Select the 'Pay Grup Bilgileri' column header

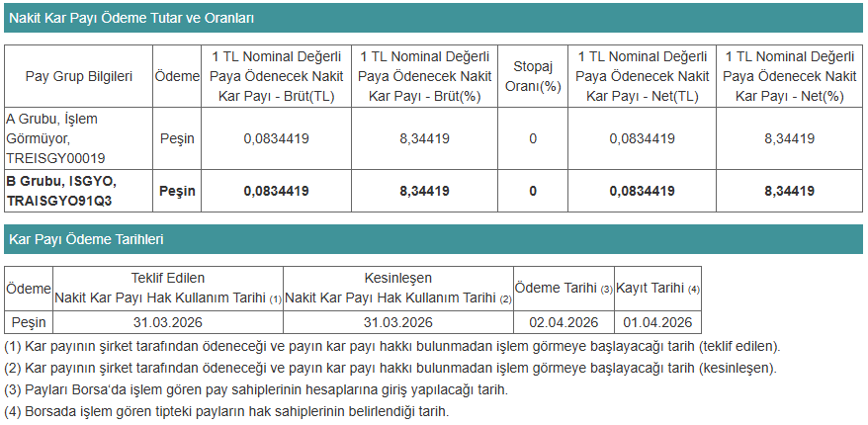tap(79, 76)
